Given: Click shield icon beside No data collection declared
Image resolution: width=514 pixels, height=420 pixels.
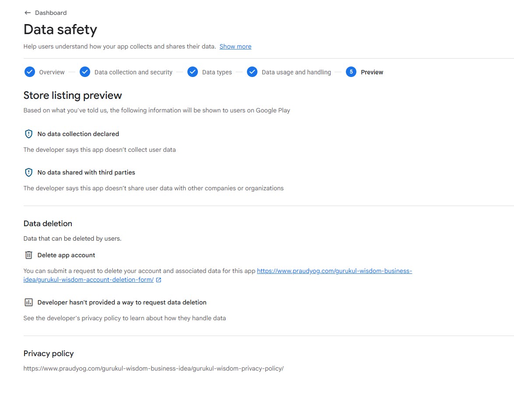Looking at the screenshot, I should [29, 134].
